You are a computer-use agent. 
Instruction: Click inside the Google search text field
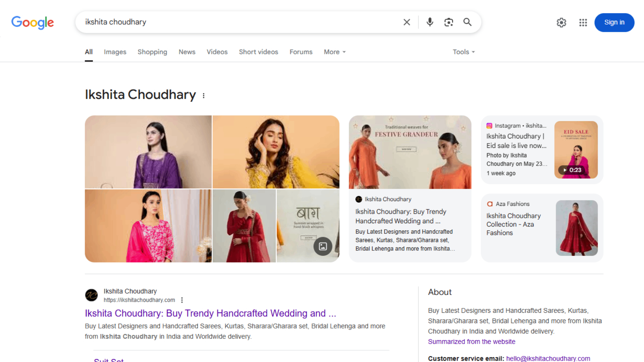click(235, 22)
